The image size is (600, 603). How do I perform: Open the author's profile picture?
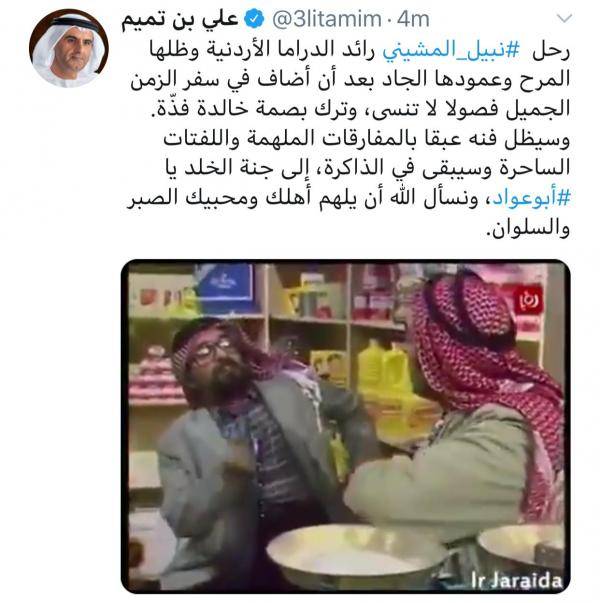click(x=68, y=48)
